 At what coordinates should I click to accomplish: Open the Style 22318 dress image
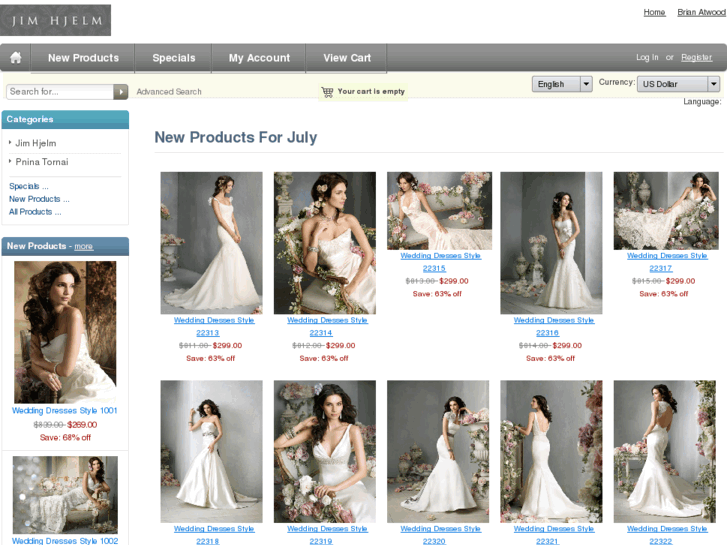click(x=211, y=452)
